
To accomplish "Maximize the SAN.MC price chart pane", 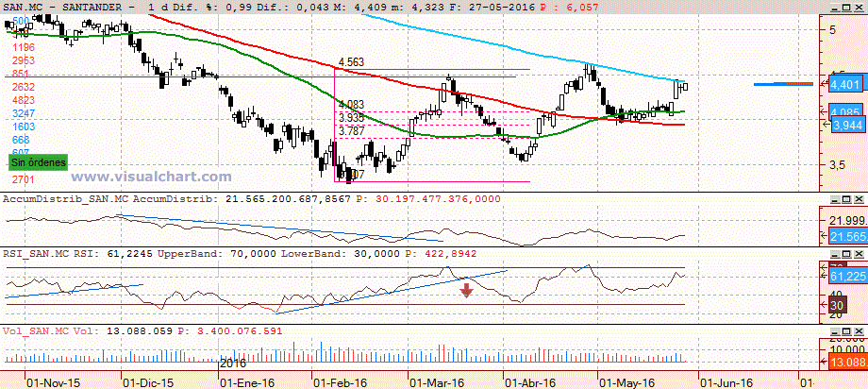I will click(848, 7).
